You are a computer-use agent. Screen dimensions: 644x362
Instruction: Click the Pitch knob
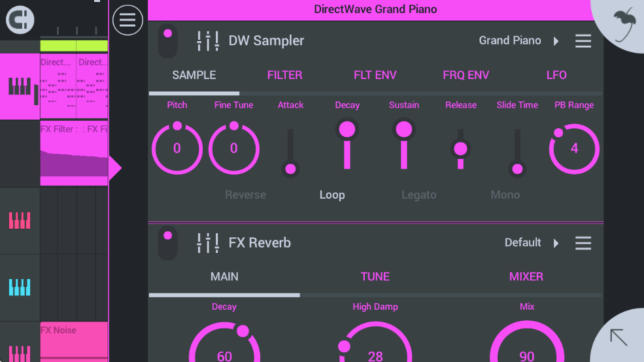pos(177,148)
